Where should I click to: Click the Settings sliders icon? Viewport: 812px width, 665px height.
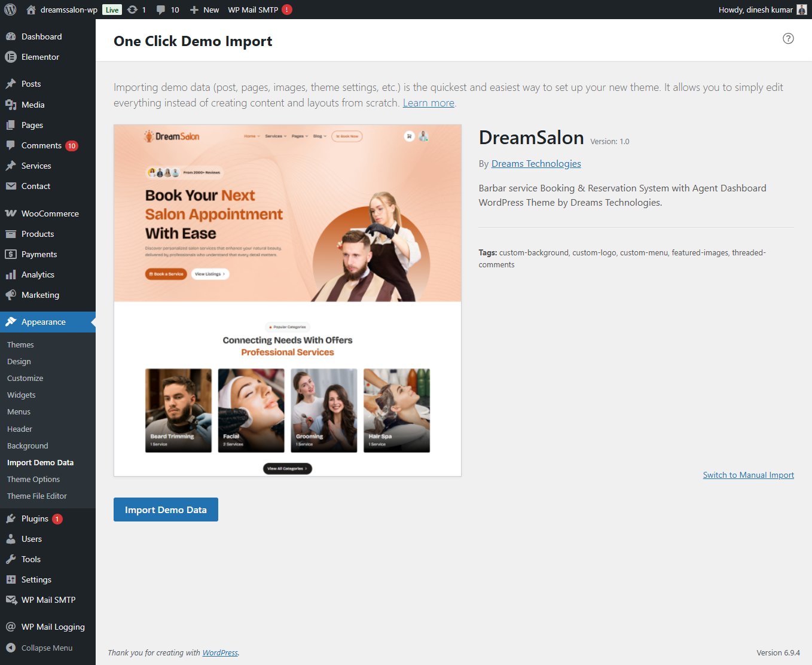click(x=11, y=579)
